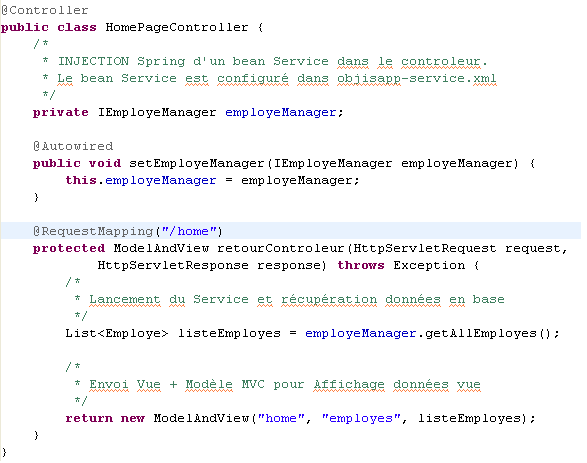
Task: Click the underlined word 'configuré'
Action: (253, 79)
